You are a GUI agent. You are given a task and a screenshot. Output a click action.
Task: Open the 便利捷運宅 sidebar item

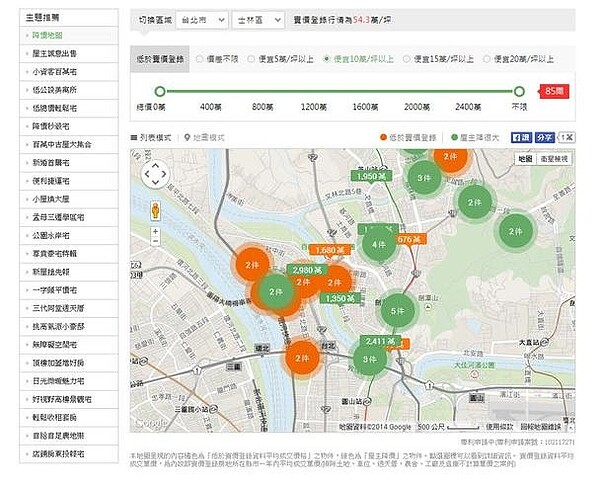pyautogui.click(x=51, y=181)
